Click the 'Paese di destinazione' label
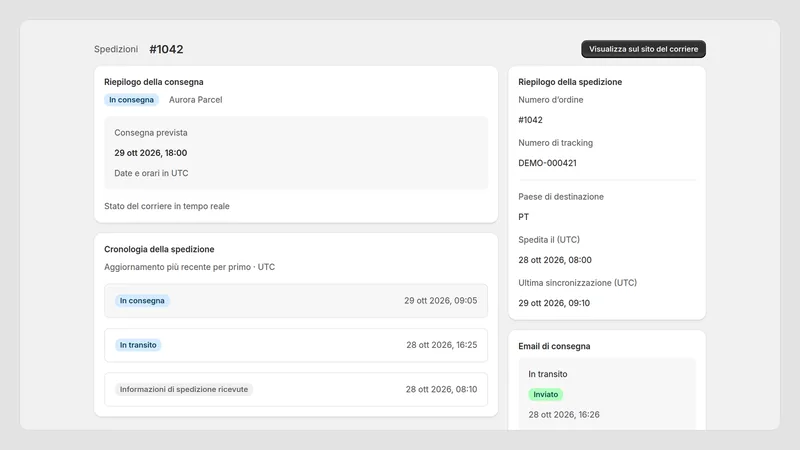Screen dimensions: 800x450 pyautogui.click(x=561, y=196)
